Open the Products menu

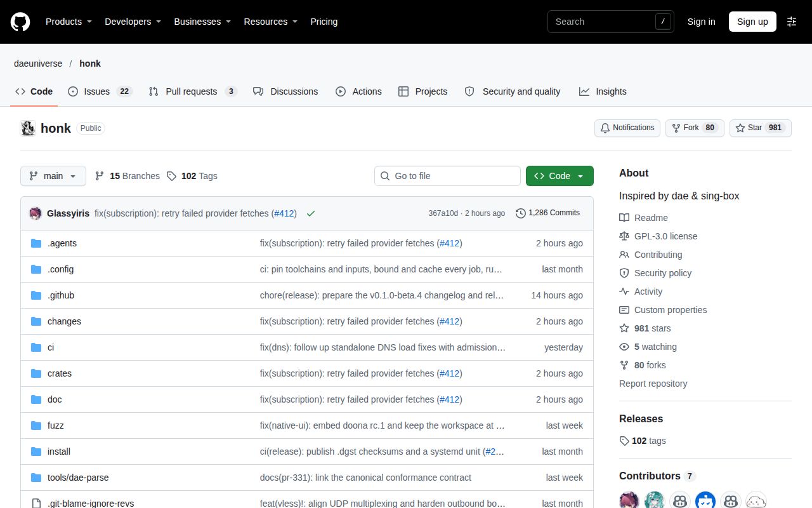(69, 22)
